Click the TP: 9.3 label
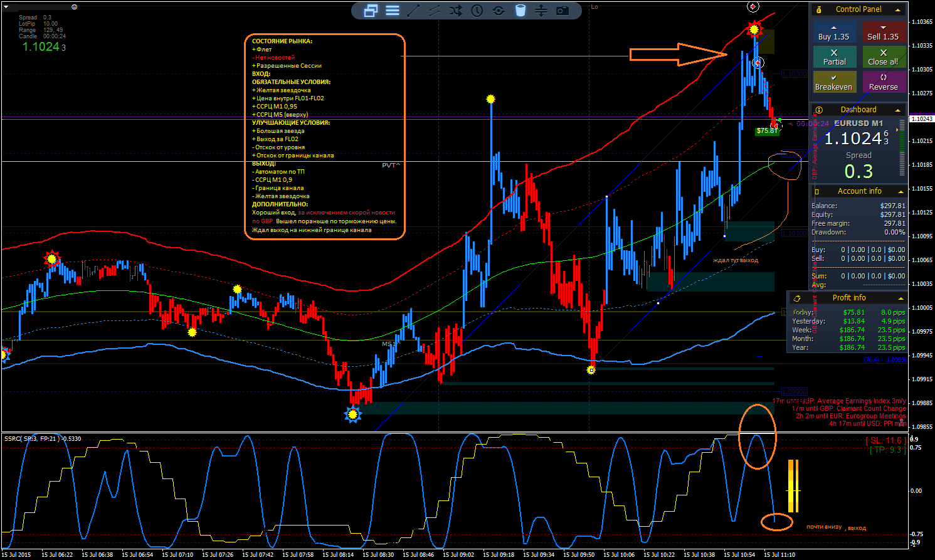The image size is (935, 560). (887, 450)
